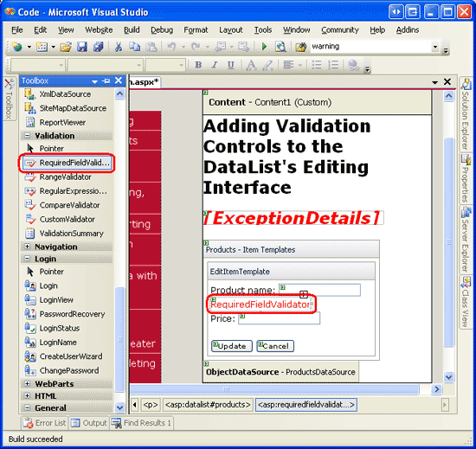This screenshot has width=476, height=449.
Task: Click the Save icon in the toolbar
Action: [x=81, y=47]
